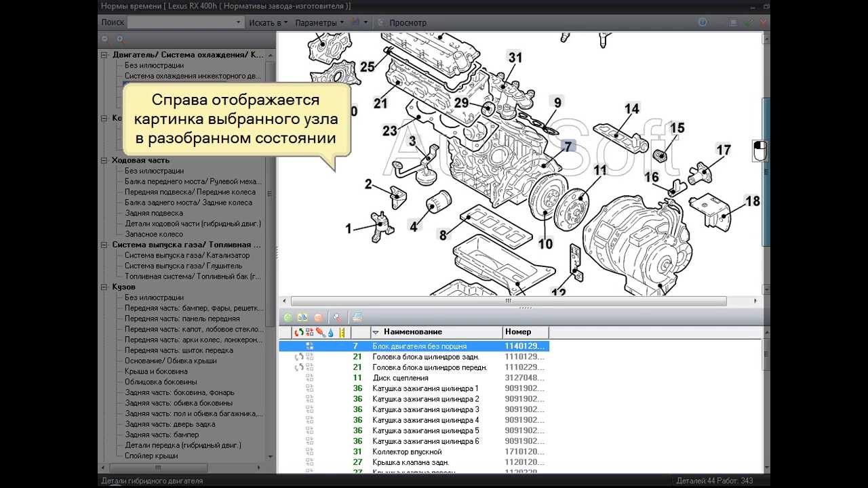Select row 'Диск сцепления' in parts list

tap(414, 378)
